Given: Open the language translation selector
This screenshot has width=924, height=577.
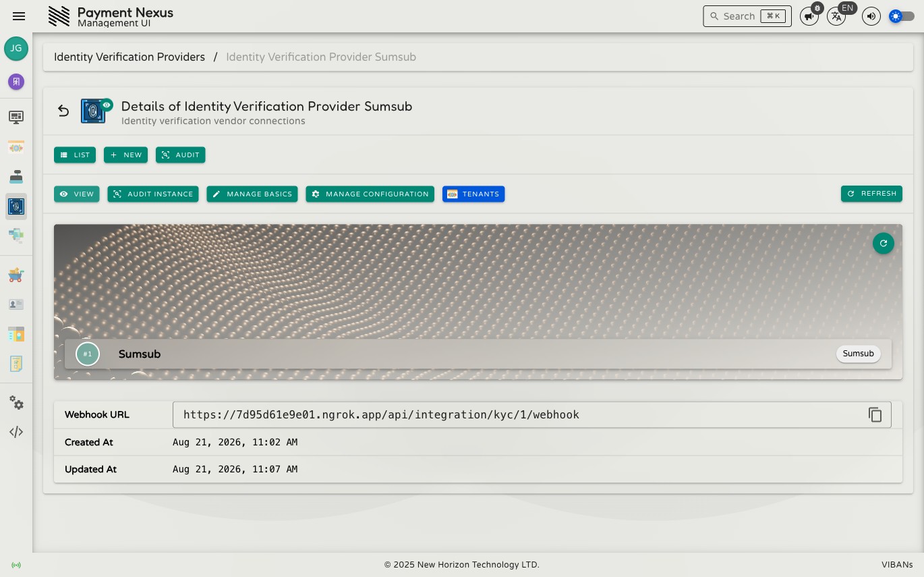Looking at the screenshot, I should tap(836, 16).
